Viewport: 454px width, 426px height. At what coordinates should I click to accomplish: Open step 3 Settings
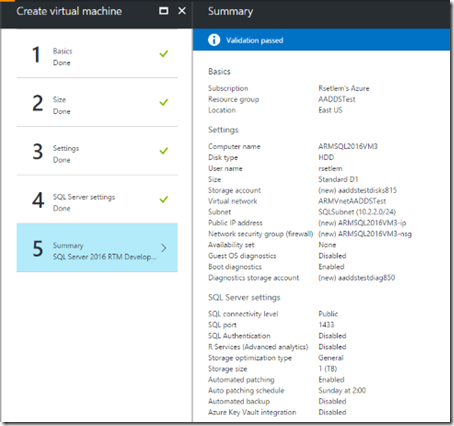pos(97,151)
